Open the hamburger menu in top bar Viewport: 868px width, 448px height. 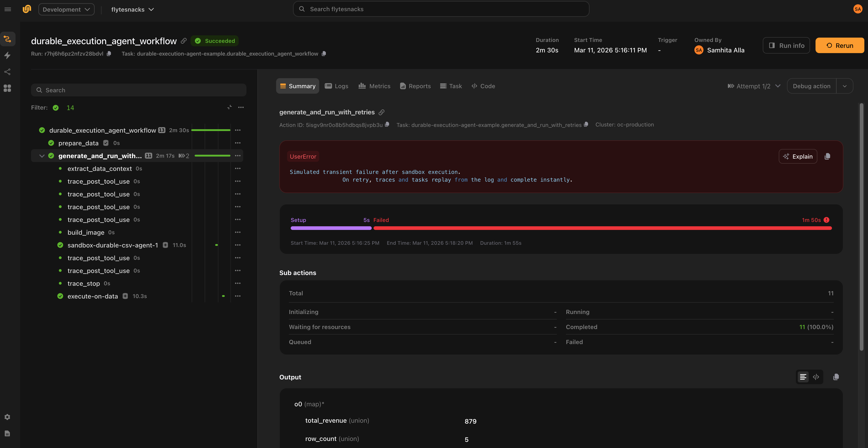[8, 9]
